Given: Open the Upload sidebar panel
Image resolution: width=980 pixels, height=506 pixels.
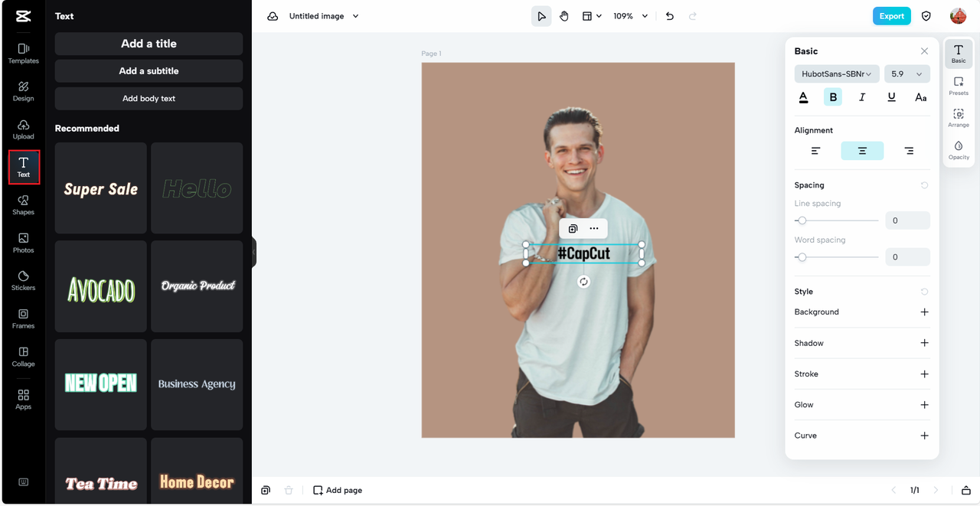Looking at the screenshot, I should (23, 129).
